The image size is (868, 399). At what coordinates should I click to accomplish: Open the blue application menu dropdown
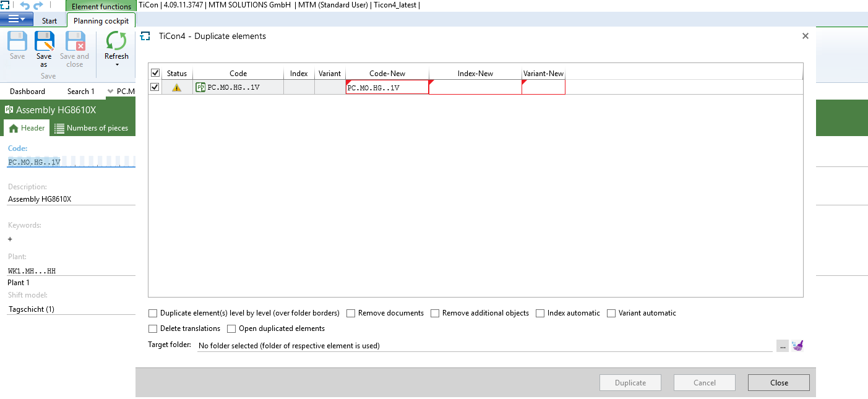tap(17, 20)
